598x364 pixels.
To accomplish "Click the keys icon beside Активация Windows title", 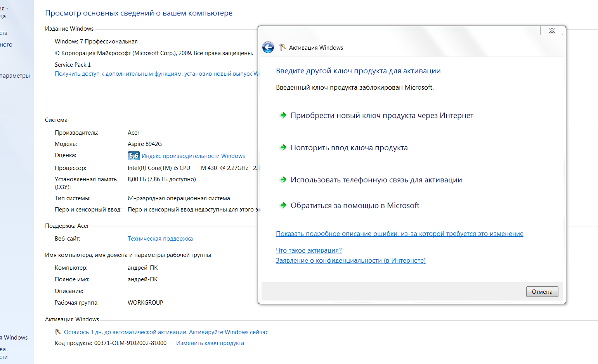I will coord(283,47).
